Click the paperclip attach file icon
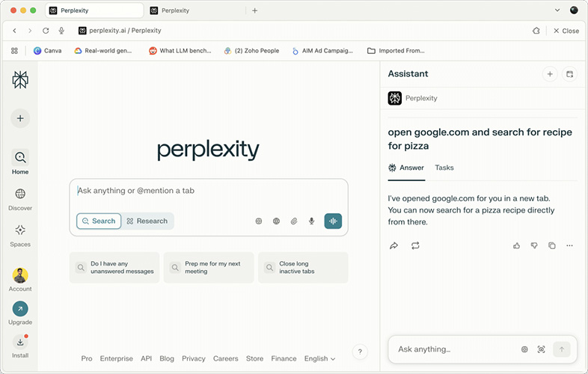Image resolution: width=588 pixels, height=374 pixels. coord(294,221)
